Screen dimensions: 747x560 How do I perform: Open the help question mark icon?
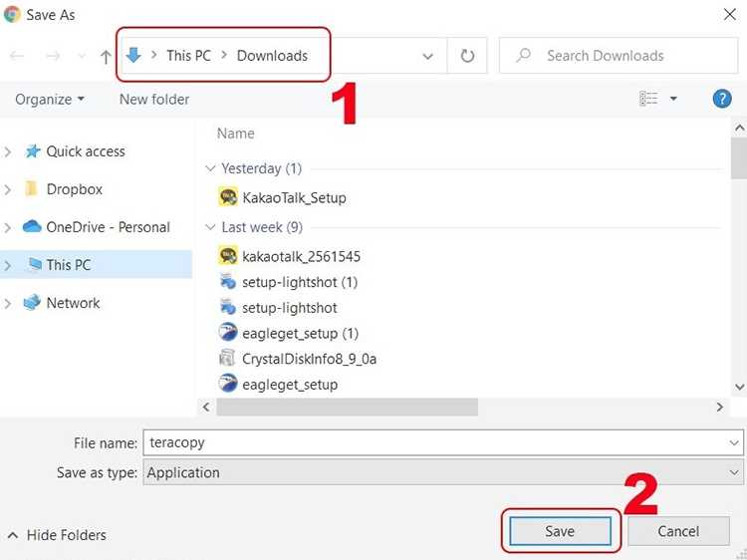tap(722, 99)
